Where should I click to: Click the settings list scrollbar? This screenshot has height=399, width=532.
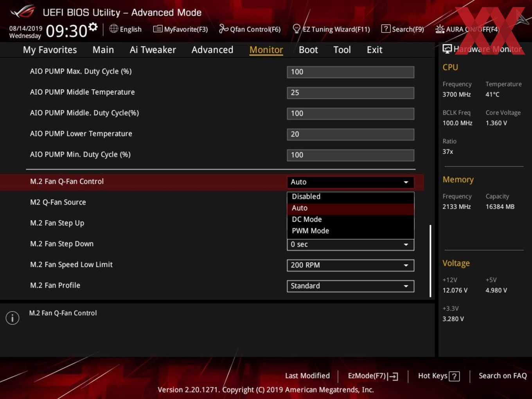tap(430, 261)
